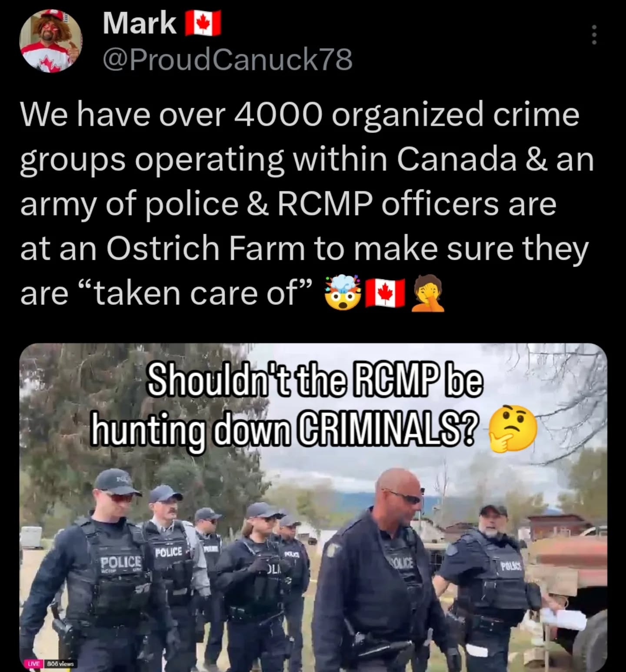Tap Canadian flag next to Mark's name
Image resolution: width=626 pixels, height=672 pixels.
pos(203,23)
